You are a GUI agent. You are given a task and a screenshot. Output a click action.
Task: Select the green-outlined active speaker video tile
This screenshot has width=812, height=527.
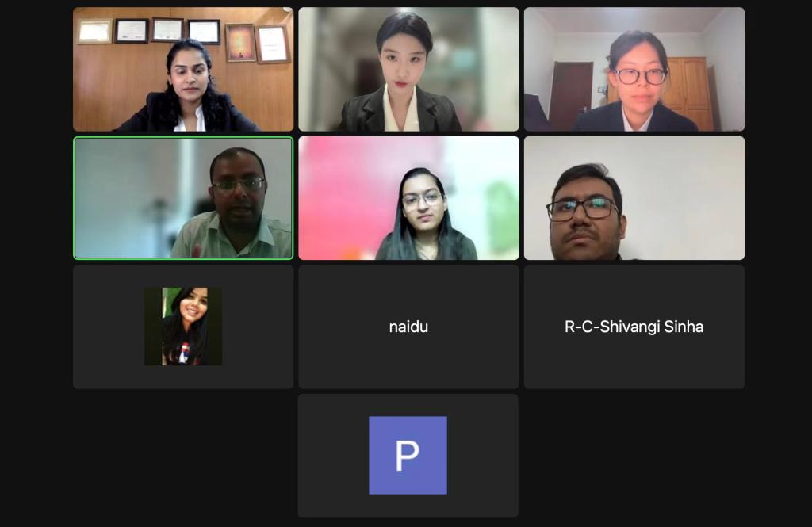point(183,198)
